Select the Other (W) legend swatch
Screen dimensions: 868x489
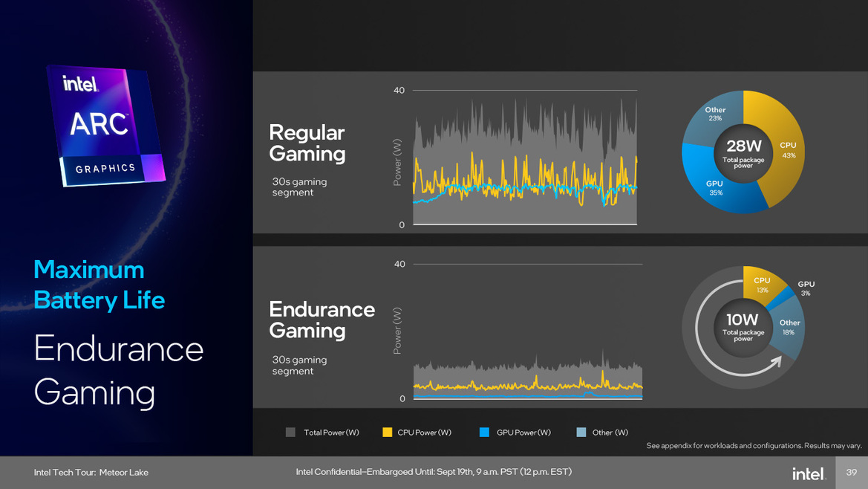click(x=581, y=433)
